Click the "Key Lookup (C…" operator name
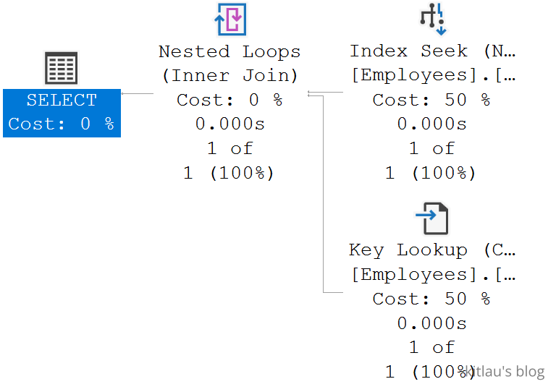The height and width of the screenshot is (392, 556). pos(432,250)
